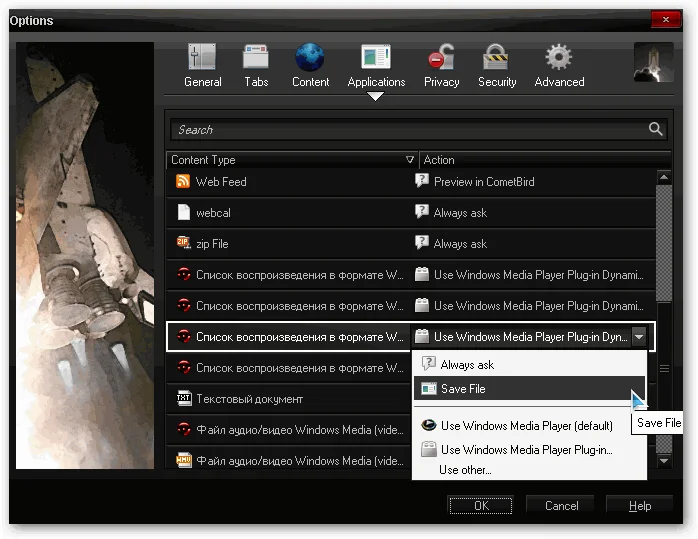698x539 pixels.
Task: Click the Action column header
Action: click(x=535, y=160)
